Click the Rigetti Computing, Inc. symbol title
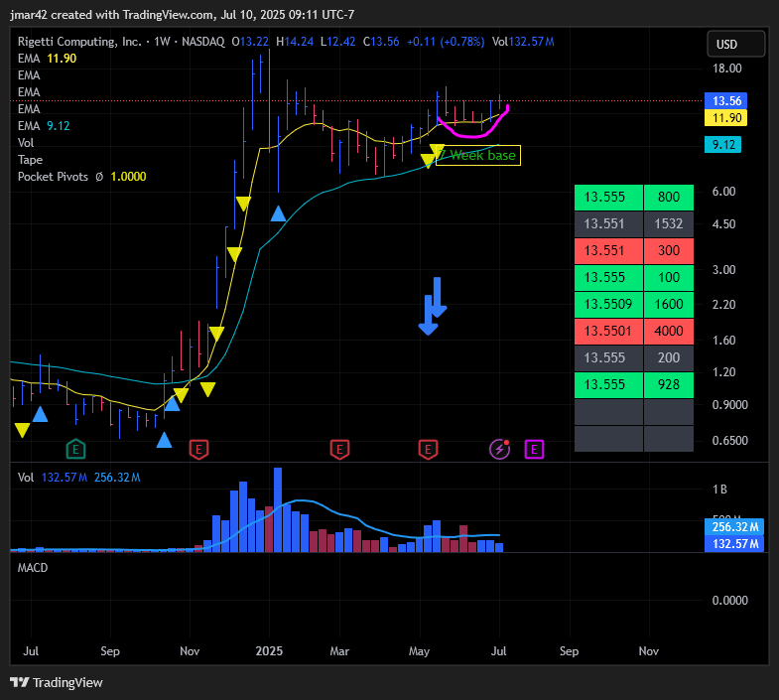This screenshot has width=779, height=700. [79, 42]
